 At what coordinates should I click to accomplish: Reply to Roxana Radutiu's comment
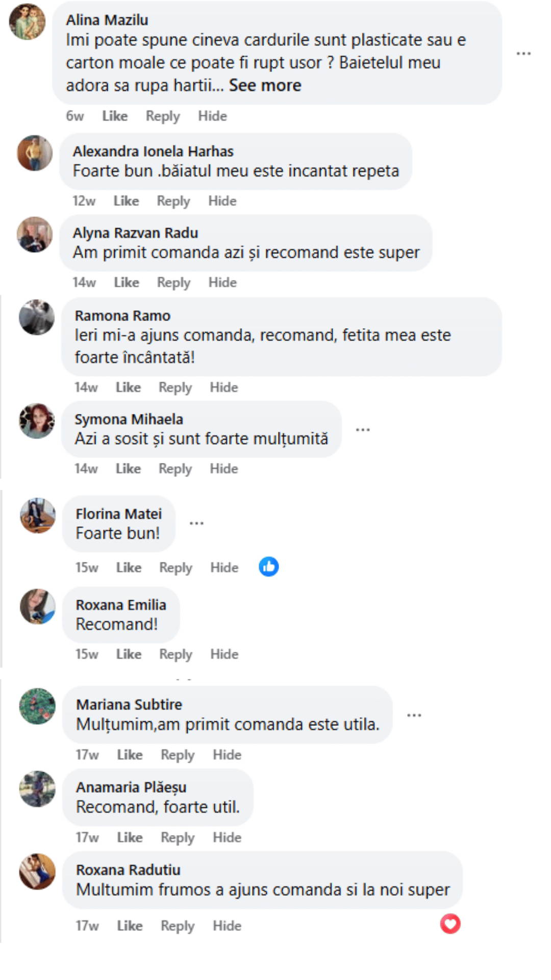click(177, 926)
